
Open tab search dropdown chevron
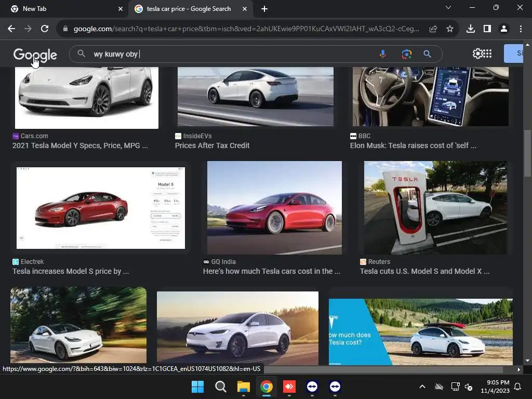(x=448, y=7)
